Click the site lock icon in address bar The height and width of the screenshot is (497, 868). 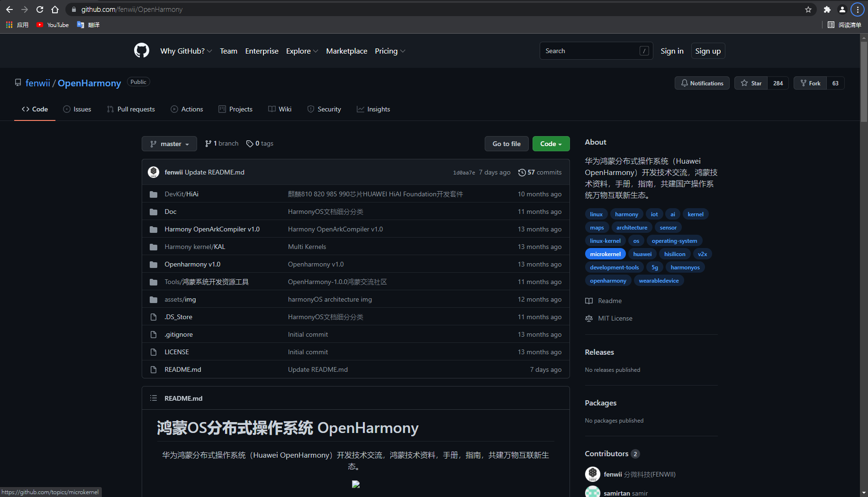click(74, 9)
